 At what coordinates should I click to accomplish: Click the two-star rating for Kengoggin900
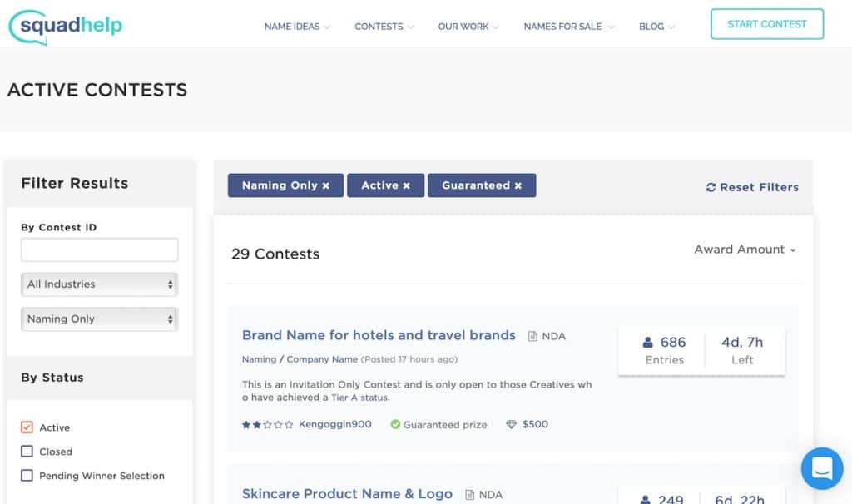coord(267,425)
